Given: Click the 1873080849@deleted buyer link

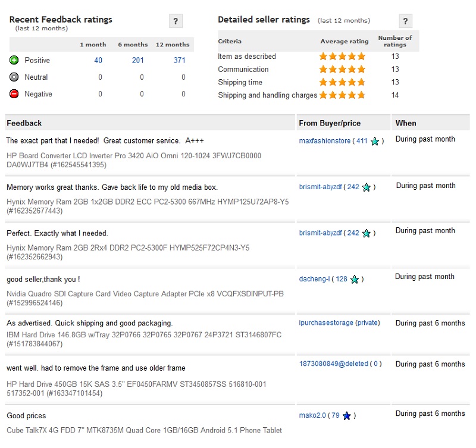Looking at the screenshot, I should [334, 364].
